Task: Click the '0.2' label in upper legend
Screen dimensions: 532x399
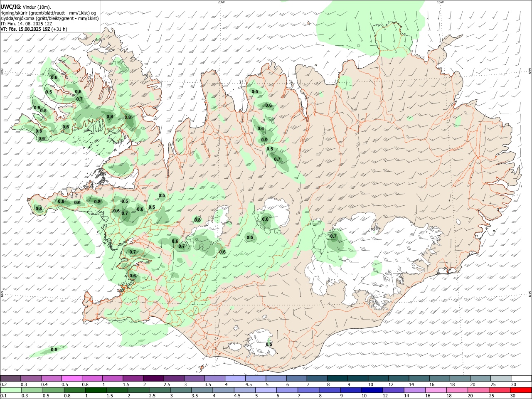Action: click(4, 385)
